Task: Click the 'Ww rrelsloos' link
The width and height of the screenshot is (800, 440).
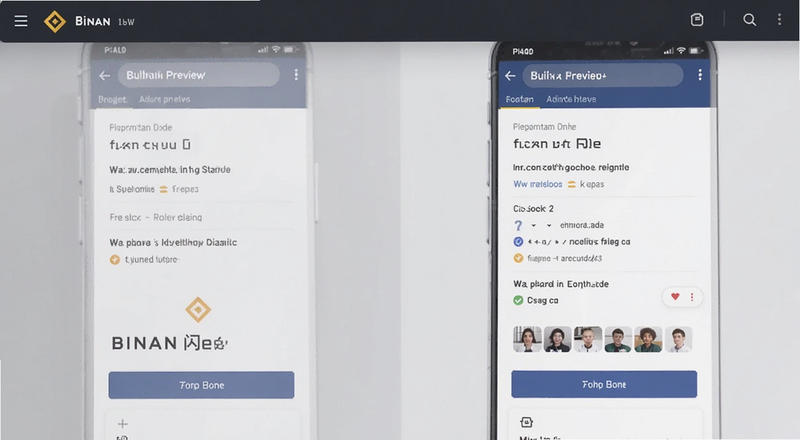Action: pyautogui.click(x=538, y=184)
